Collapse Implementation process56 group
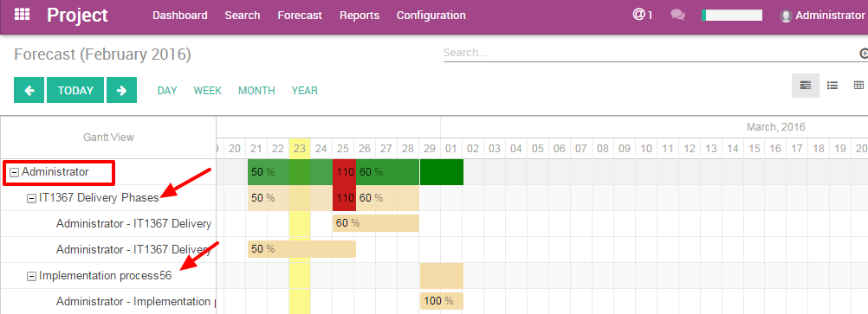Image resolution: width=868 pixels, height=314 pixels. (x=31, y=276)
